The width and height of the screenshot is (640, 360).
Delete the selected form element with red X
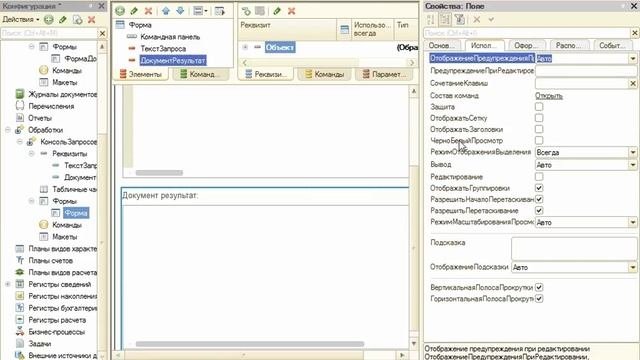coord(148,11)
